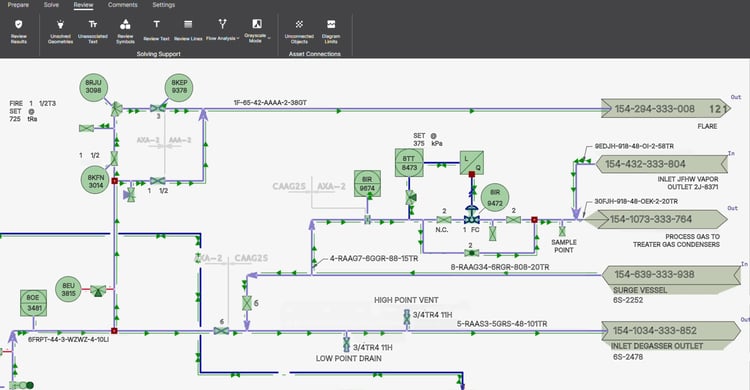Select line label 4-RAAG7-6GGR-88-15TR
Image resolution: width=750 pixels, height=390 pixels.
click(x=374, y=258)
